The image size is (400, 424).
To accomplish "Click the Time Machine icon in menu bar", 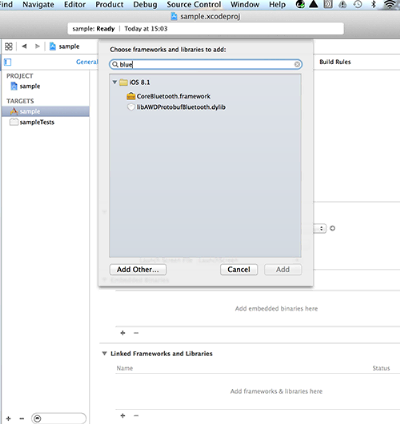I will pos(358,4).
